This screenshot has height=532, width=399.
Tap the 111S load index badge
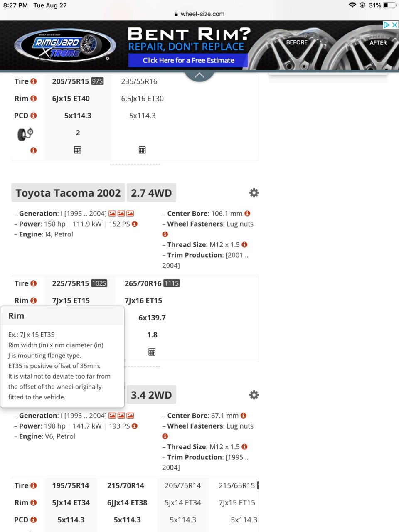(172, 283)
